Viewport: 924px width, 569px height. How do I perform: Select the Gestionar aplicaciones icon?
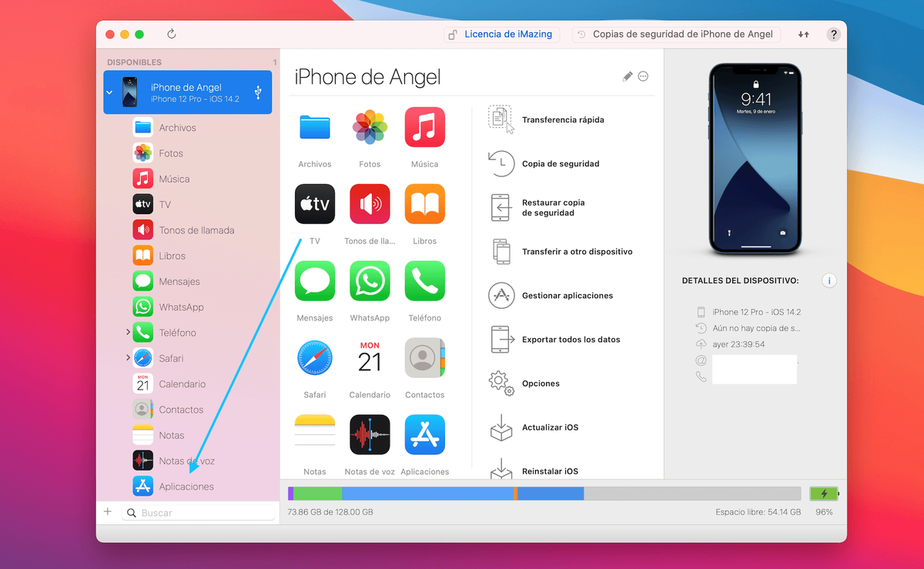(x=501, y=296)
